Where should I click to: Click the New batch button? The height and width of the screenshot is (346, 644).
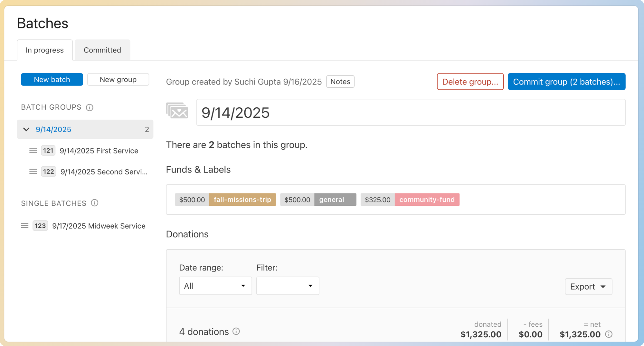pyautogui.click(x=52, y=80)
